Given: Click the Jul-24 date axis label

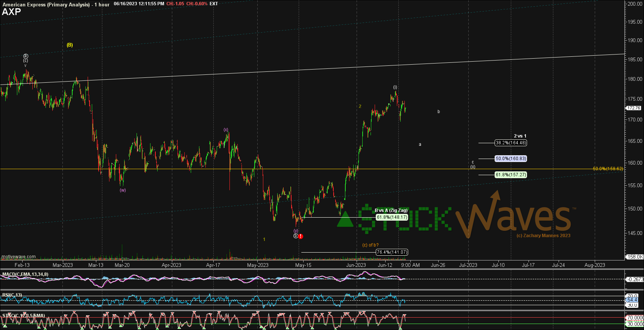Looking at the screenshot, I should 558,265.
